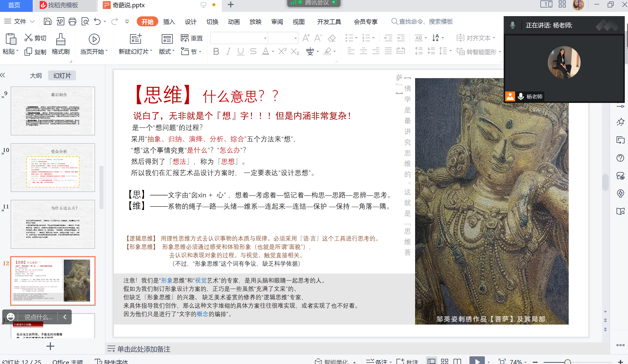
Task: Click the Print icon in quick toolbar
Action: coord(72,21)
